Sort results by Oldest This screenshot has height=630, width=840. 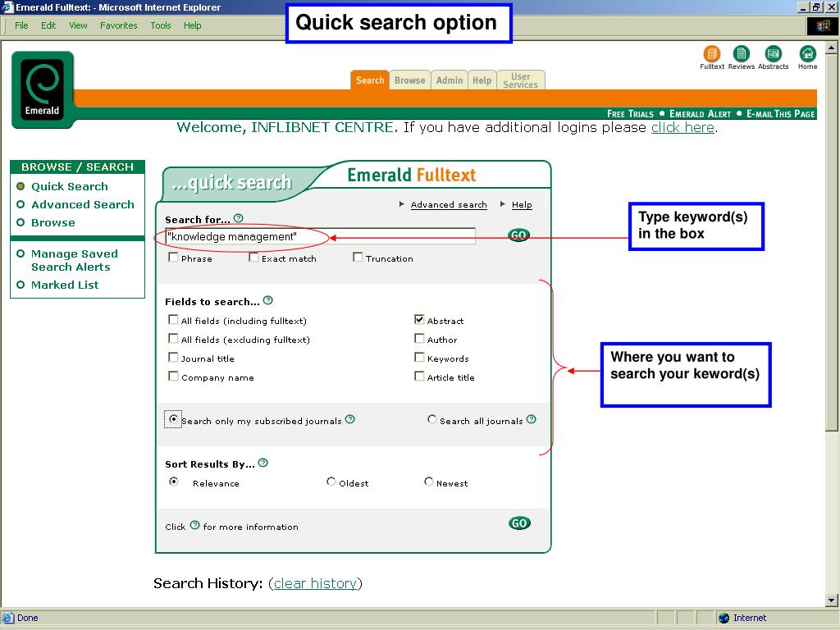pos(331,482)
